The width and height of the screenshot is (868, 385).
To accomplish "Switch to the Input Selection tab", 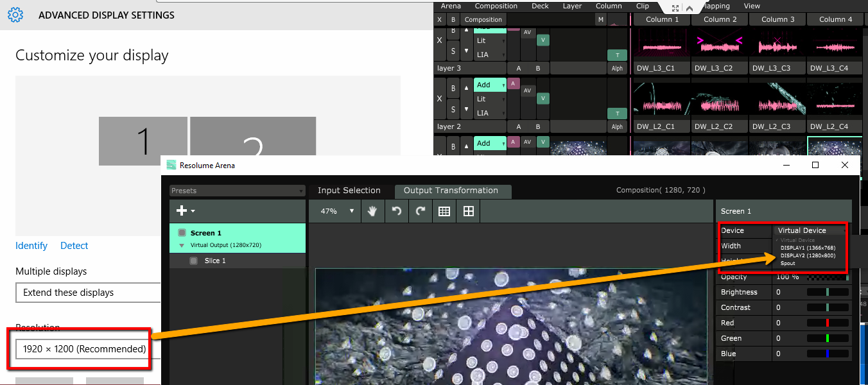I will [349, 191].
